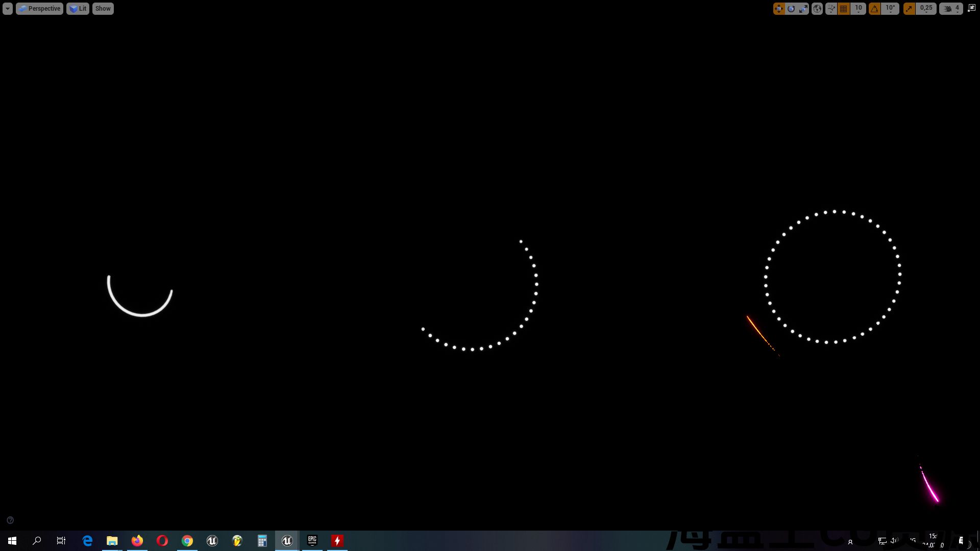Open scale snap dropdown showing 0,25
The height and width of the screenshot is (551, 980).
click(x=926, y=9)
